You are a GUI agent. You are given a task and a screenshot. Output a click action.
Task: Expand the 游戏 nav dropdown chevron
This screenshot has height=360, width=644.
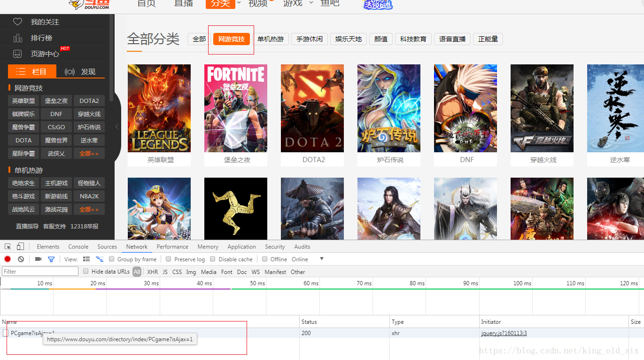(311, 3)
